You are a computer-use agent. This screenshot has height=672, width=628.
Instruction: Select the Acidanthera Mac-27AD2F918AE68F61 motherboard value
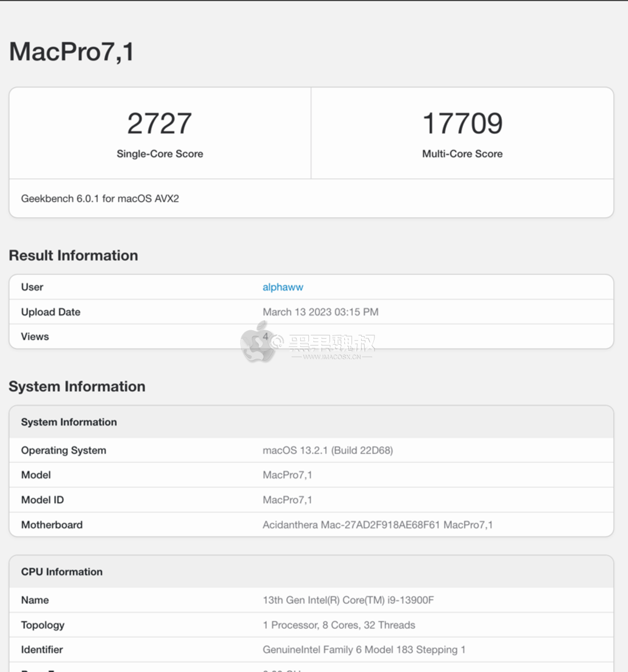pos(377,525)
